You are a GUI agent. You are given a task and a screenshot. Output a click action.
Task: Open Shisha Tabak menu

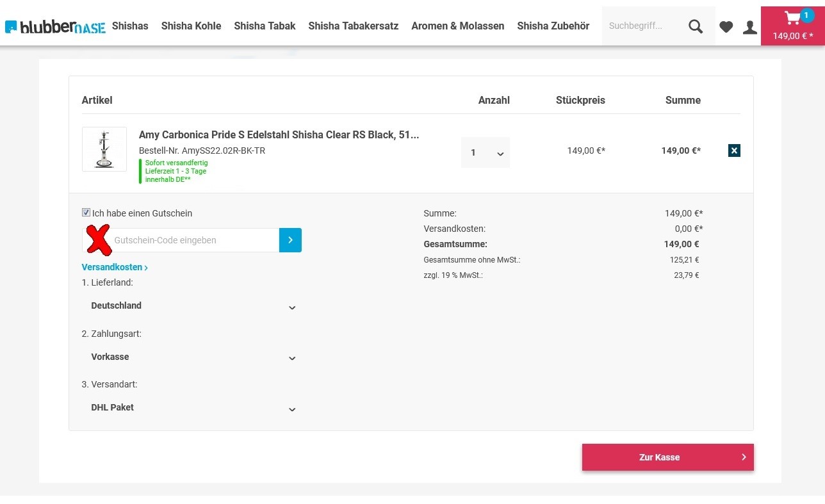pyautogui.click(x=265, y=26)
